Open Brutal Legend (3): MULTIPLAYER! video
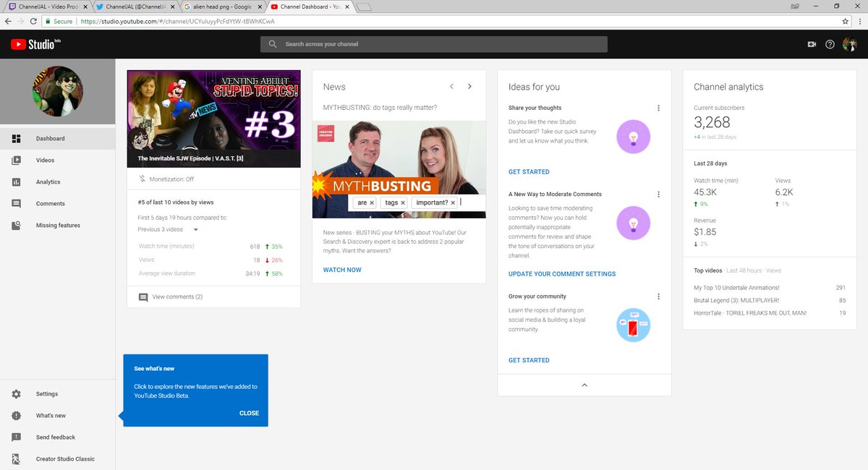This screenshot has width=868, height=470. coord(736,300)
